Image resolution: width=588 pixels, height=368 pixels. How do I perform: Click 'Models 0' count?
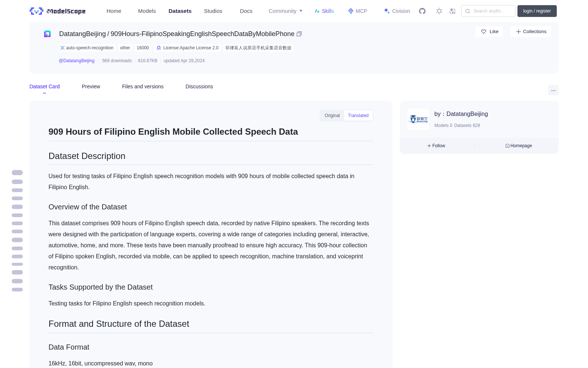point(443,125)
